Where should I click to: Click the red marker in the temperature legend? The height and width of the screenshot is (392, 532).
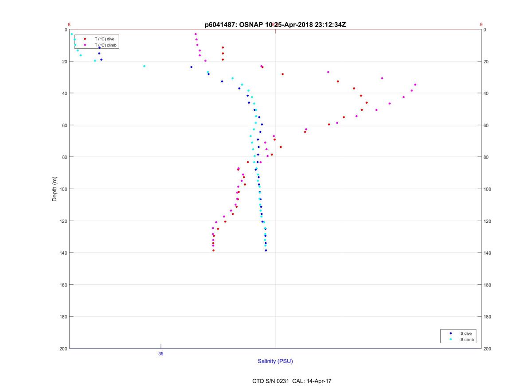click(x=85, y=39)
